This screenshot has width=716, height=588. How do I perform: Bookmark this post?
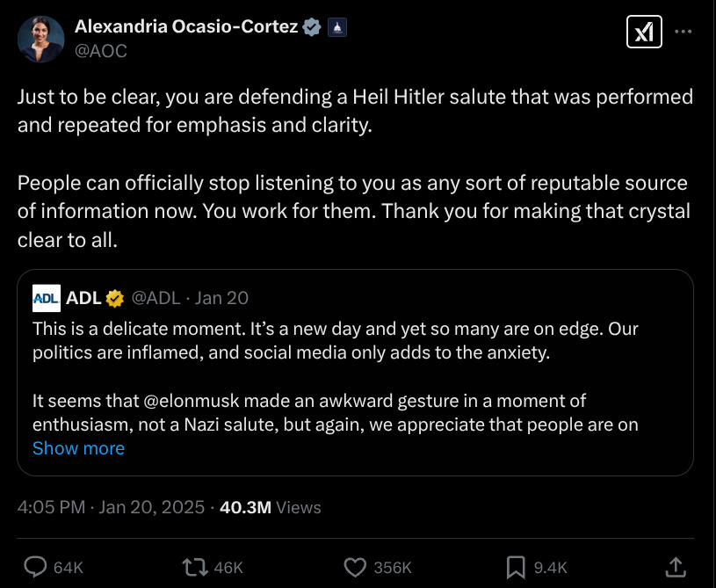(x=516, y=566)
